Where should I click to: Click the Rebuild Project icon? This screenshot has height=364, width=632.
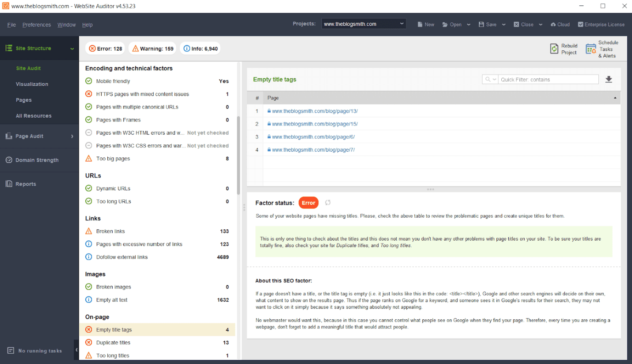tap(554, 49)
